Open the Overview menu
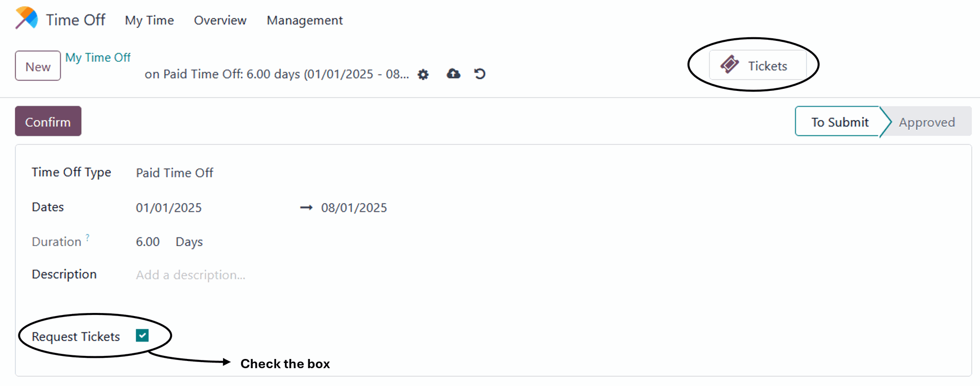Viewport: 980px width, 386px height. 220,20
